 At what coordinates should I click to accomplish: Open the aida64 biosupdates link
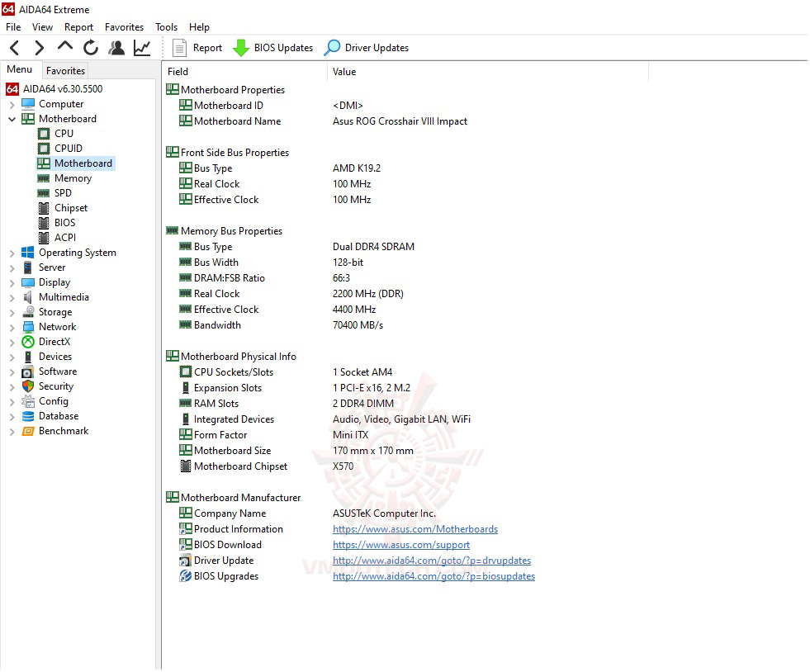434,576
